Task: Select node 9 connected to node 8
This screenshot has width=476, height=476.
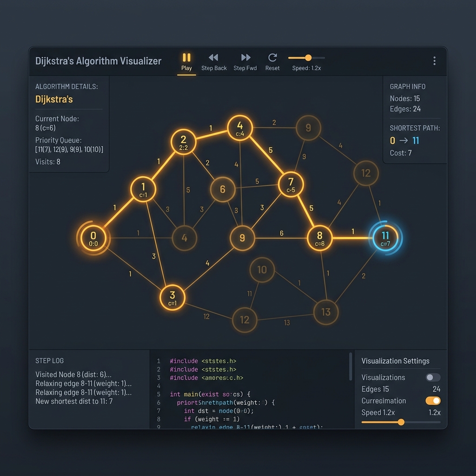Action: (x=242, y=238)
